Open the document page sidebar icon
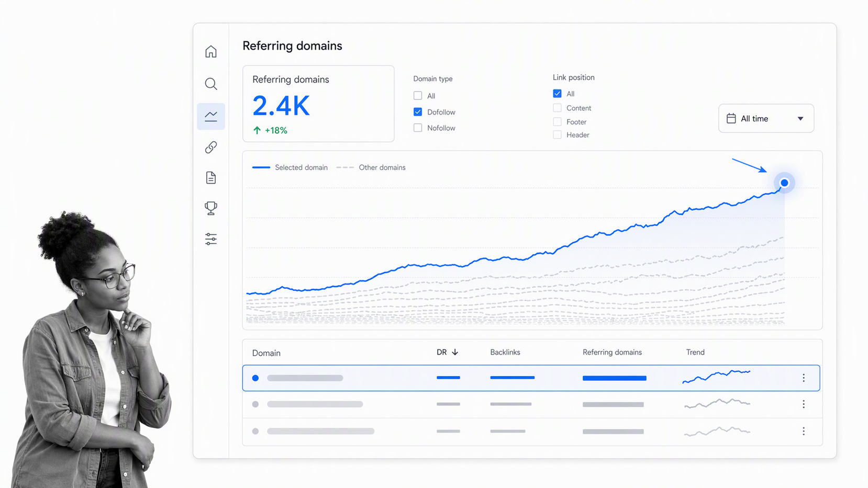Screen dimensions: 868x488 [211, 178]
